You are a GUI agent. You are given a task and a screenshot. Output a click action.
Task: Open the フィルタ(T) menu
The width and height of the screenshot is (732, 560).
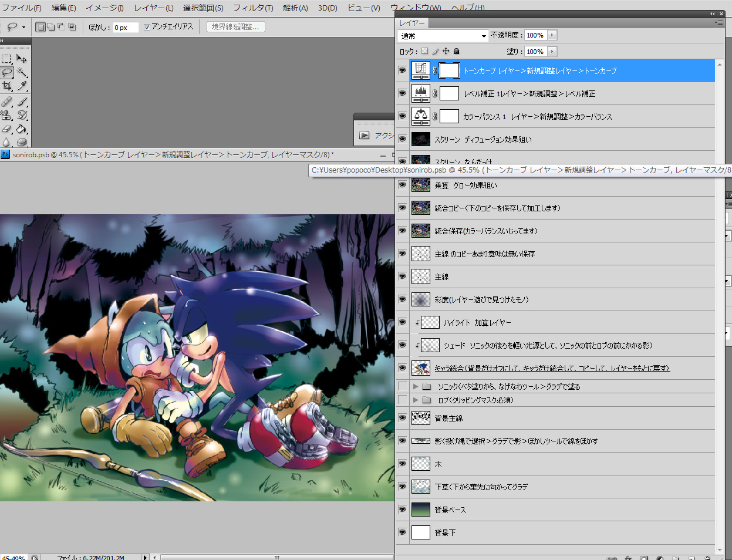point(253,8)
